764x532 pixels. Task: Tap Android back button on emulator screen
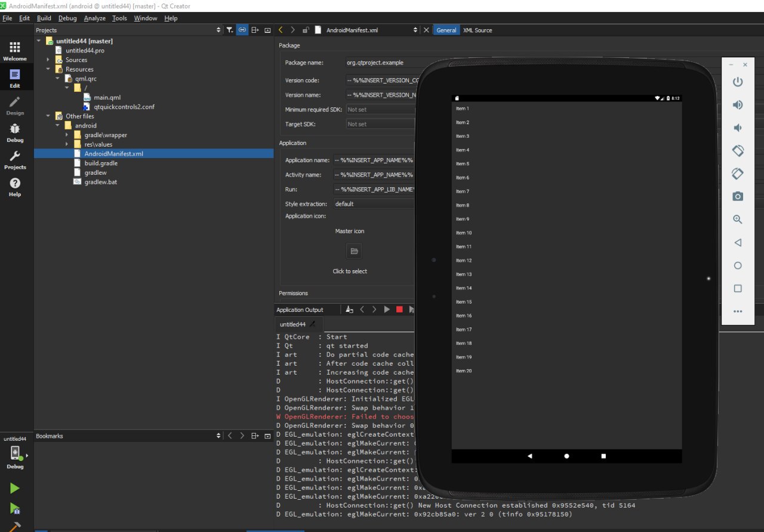coord(529,456)
